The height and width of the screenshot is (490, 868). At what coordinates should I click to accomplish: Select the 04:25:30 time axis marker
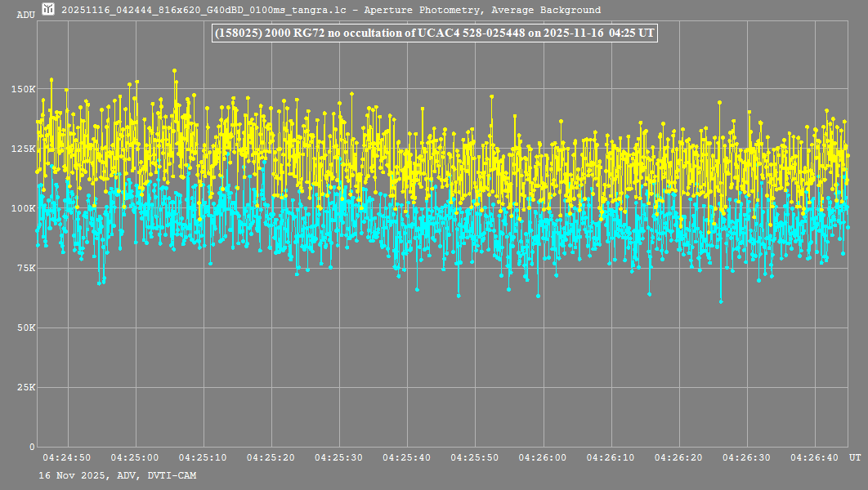pyautogui.click(x=338, y=457)
